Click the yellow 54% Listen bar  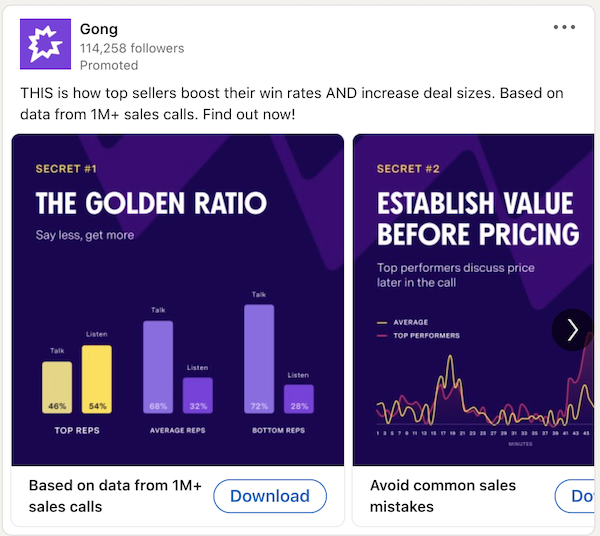97,379
